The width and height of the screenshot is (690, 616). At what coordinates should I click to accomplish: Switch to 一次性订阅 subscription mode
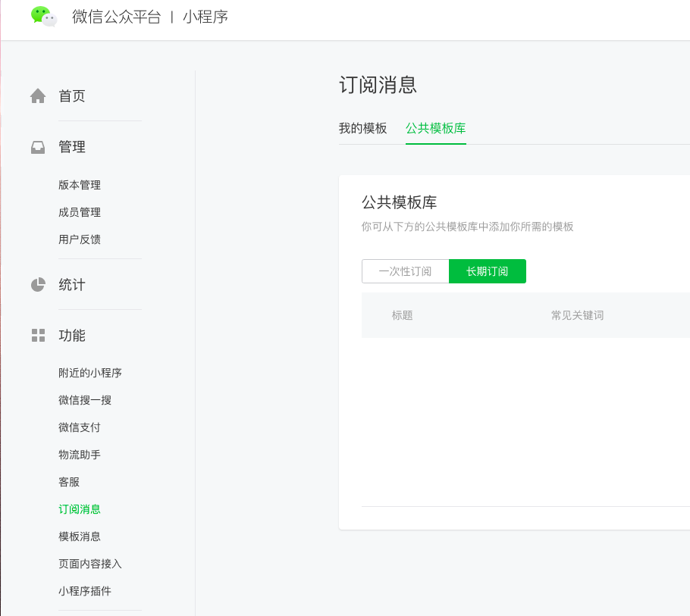coord(405,270)
